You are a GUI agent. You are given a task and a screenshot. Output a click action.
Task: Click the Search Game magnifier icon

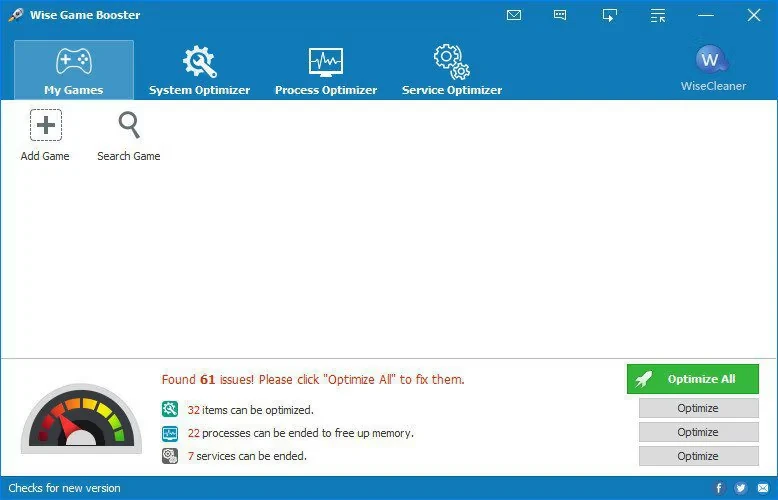coord(128,126)
